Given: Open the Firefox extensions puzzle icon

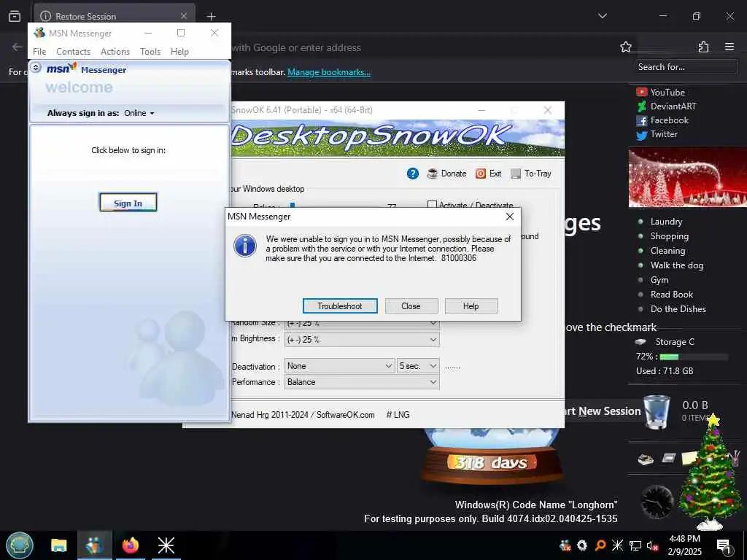Looking at the screenshot, I should pos(703,47).
